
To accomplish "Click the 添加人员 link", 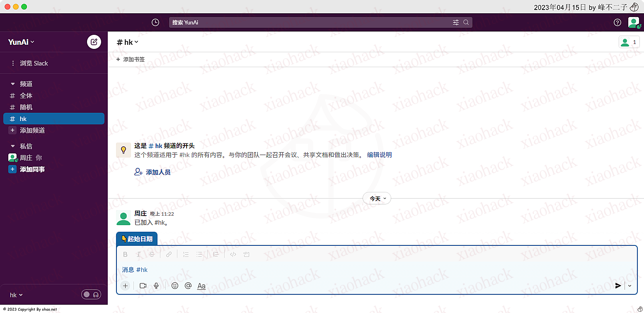I will tap(158, 172).
